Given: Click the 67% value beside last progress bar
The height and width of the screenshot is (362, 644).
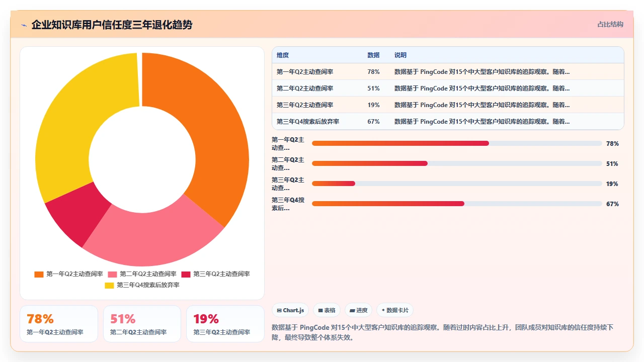Looking at the screenshot, I should [x=612, y=204].
